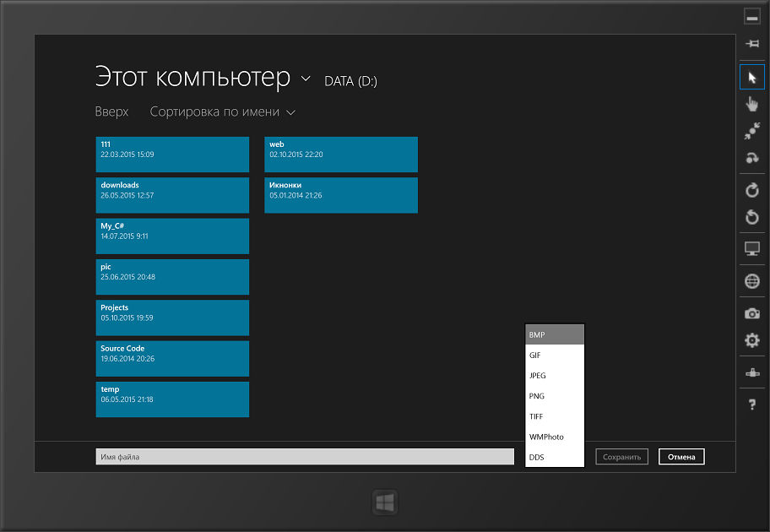Image resolution: width=770 pixels, height=532 pixels.
Task: Open the Source Code folder tile
Action: pos(172,358)
